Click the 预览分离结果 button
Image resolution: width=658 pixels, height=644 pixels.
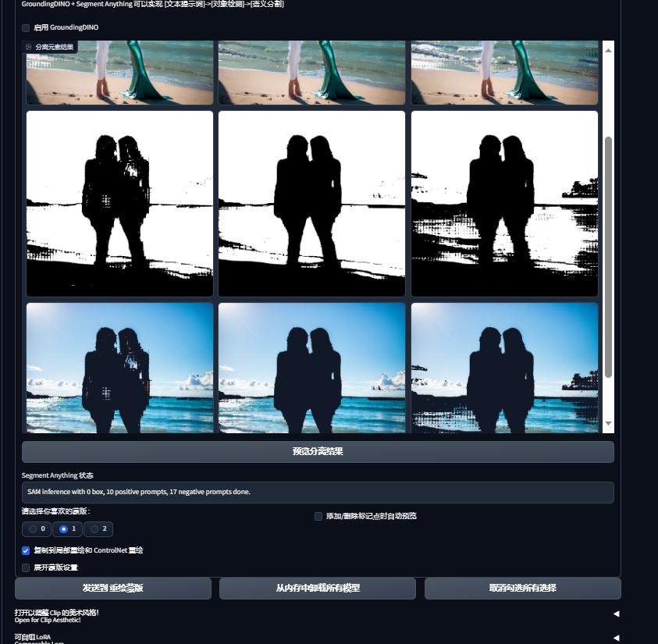click(318, 450)
